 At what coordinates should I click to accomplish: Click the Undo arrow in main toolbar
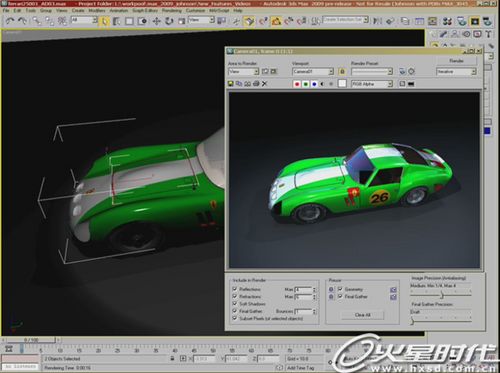(10, 21)
